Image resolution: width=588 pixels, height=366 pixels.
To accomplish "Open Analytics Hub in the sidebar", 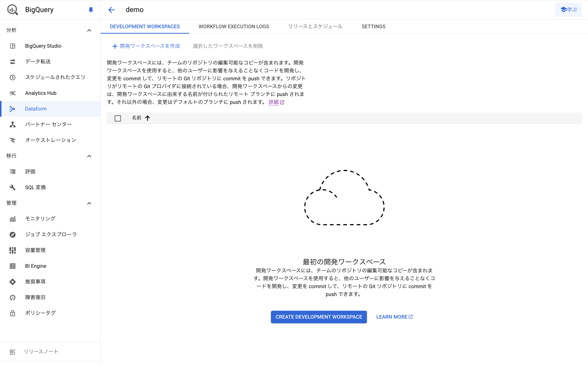I will coord(41,93).
